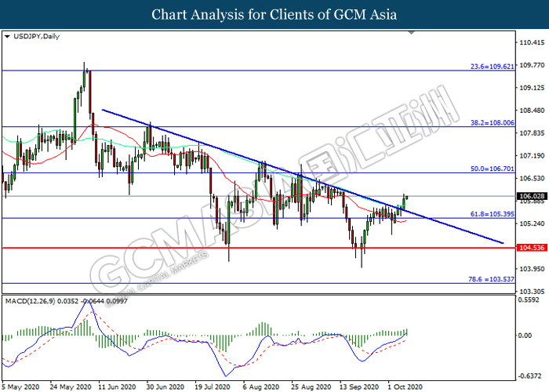The height and width of the screenshot is (392, 549).
Task: Click the 108.480 price axis label
Action: click(x=533, y=111)
